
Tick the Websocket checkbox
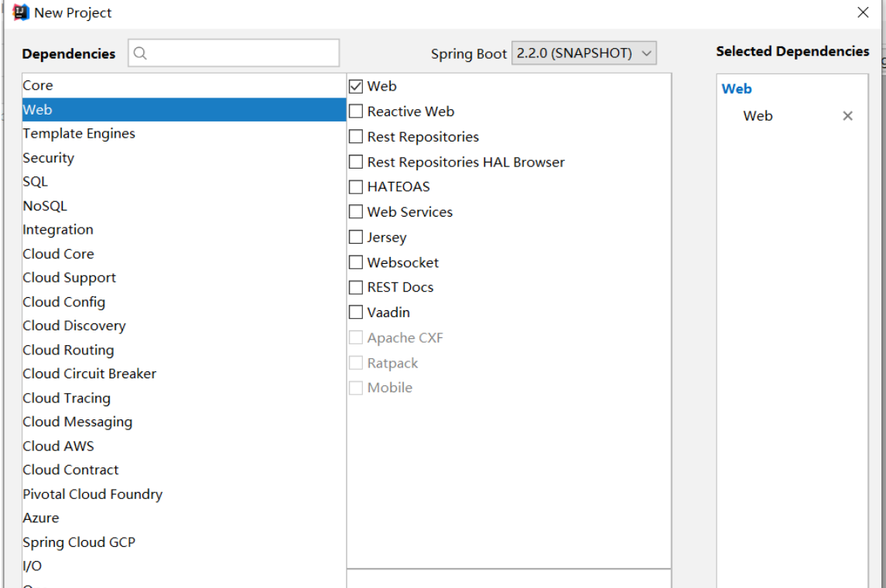click(x=356, y=262)
